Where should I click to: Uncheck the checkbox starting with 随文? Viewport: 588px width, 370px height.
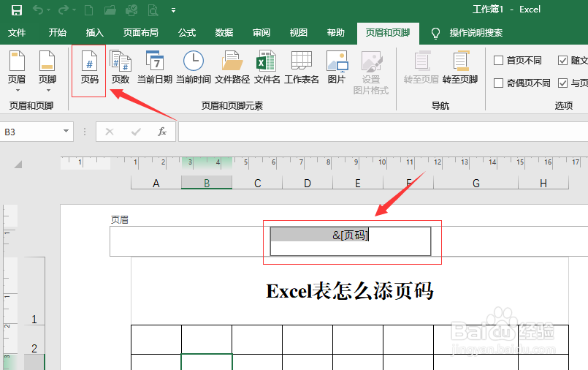(563, 61)
